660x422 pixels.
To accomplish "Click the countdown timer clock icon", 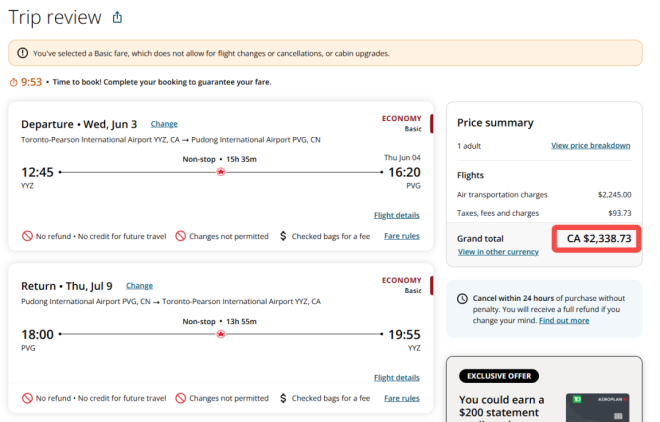I will [x=13, y=82].
